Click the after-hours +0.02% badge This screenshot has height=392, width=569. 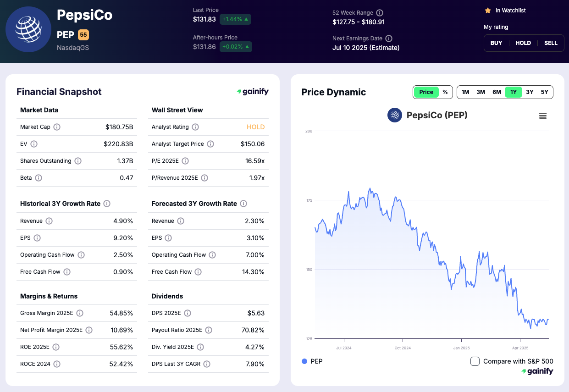pos(236,47)
